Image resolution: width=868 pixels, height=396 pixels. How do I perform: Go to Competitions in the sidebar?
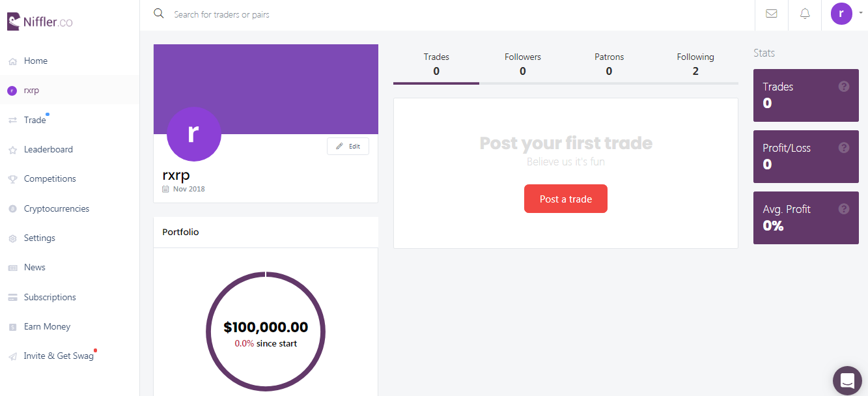click(49, 178)
